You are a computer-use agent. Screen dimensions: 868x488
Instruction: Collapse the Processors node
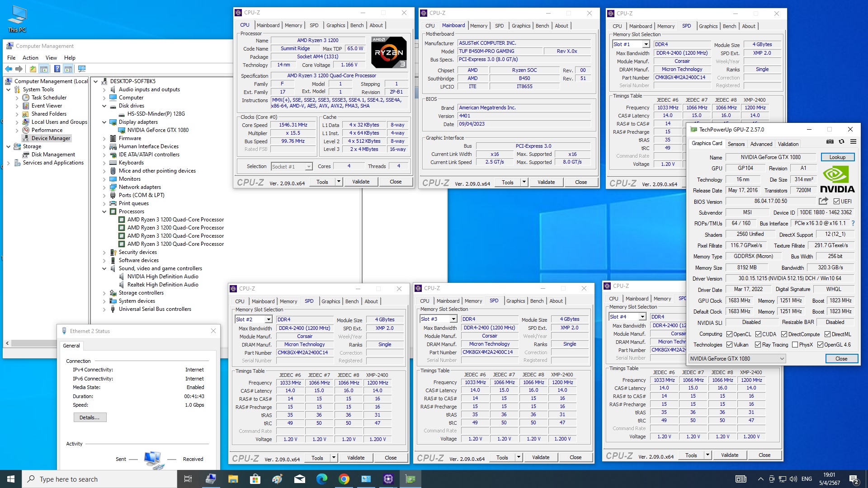click(x=104, y=212)
